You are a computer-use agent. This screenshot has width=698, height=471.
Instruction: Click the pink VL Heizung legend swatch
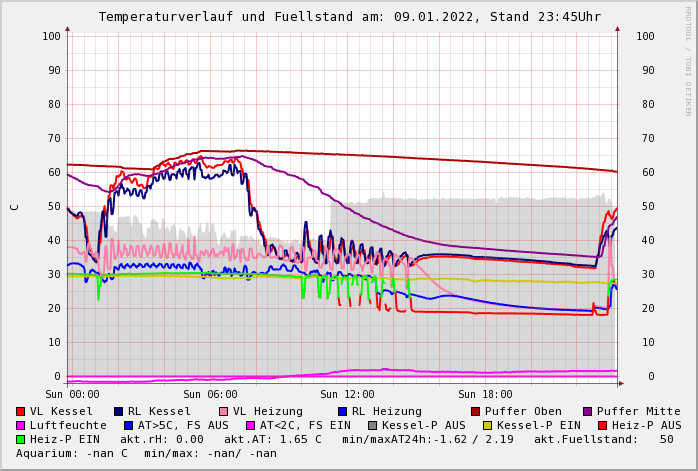coord(223,411)
